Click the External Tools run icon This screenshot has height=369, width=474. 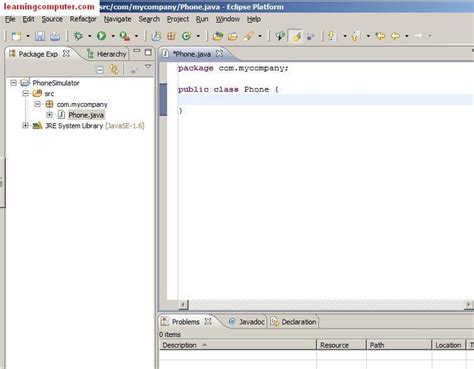pyautogui.click(x=125, y=36)
